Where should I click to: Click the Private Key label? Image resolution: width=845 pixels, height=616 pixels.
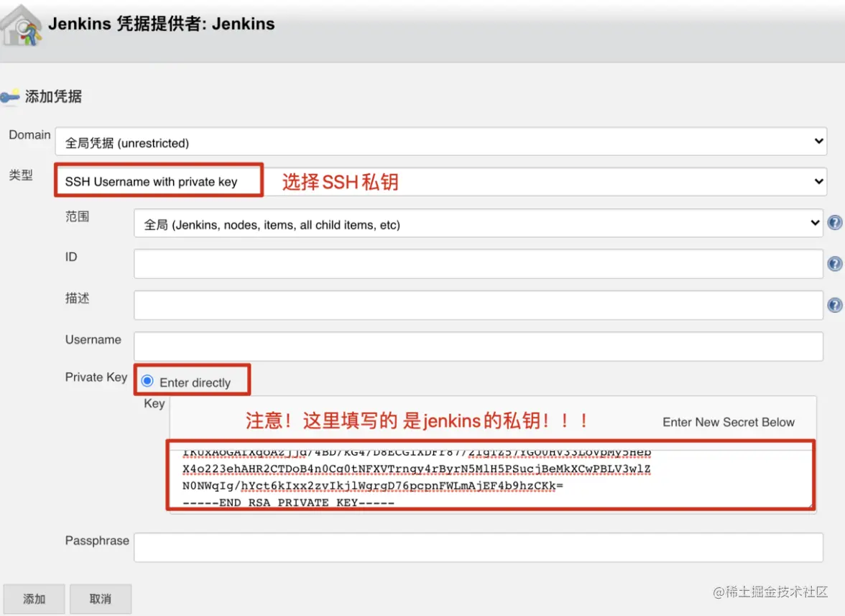[x=96, y=377]
